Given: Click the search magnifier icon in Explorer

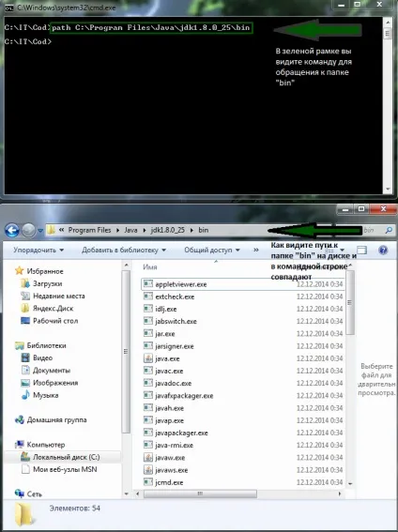Looking at the screenshot, I should point(389,231).
